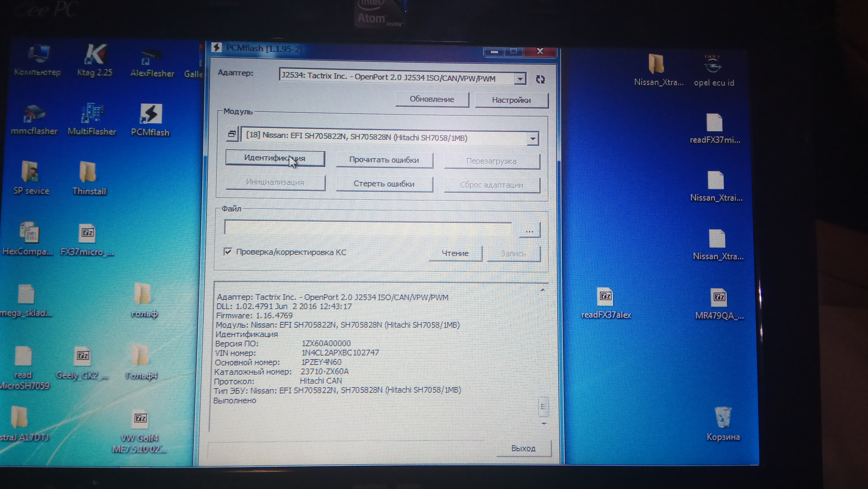Expand the Nissan EFI module dropdown

533,139
